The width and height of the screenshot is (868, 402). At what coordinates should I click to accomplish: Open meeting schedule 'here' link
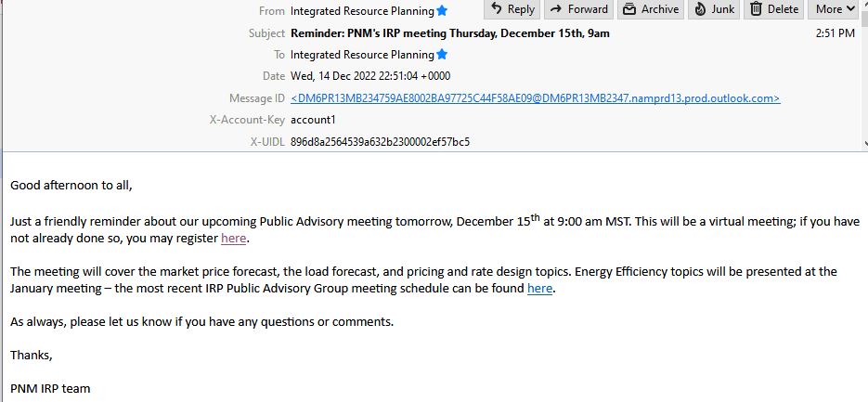(x=539, y=288)
